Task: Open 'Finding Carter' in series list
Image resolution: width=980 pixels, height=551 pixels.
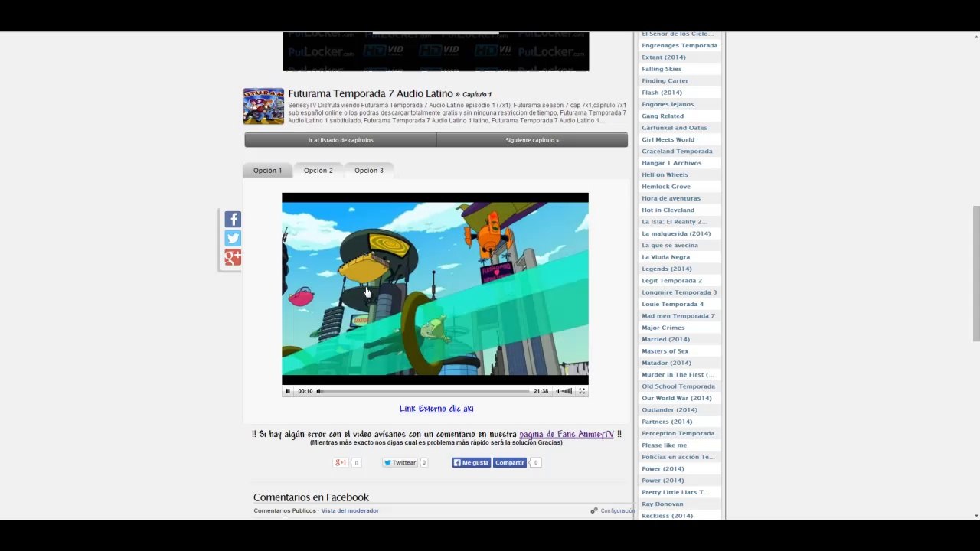Action: [x=665, y=80]
